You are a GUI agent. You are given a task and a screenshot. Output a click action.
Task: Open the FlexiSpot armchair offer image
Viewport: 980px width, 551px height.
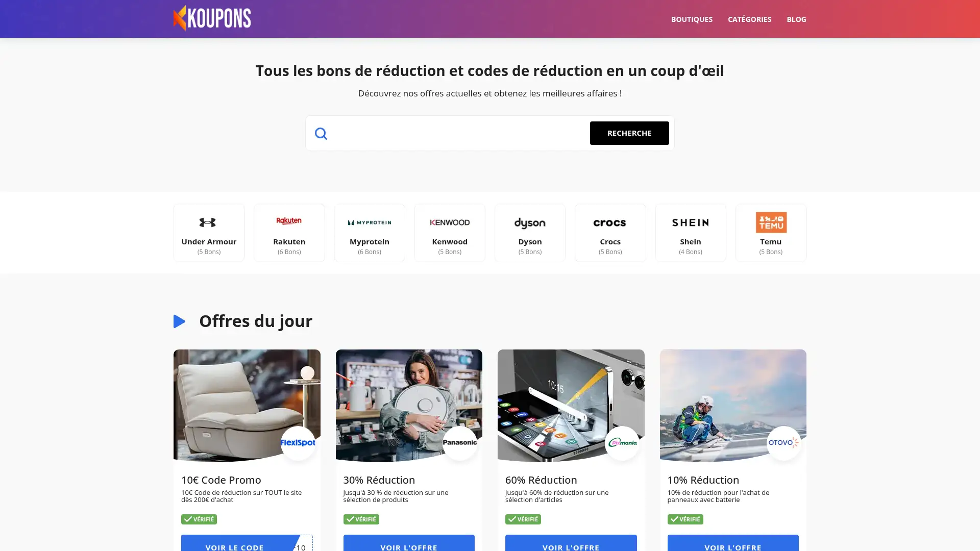(x=247, y=406)
